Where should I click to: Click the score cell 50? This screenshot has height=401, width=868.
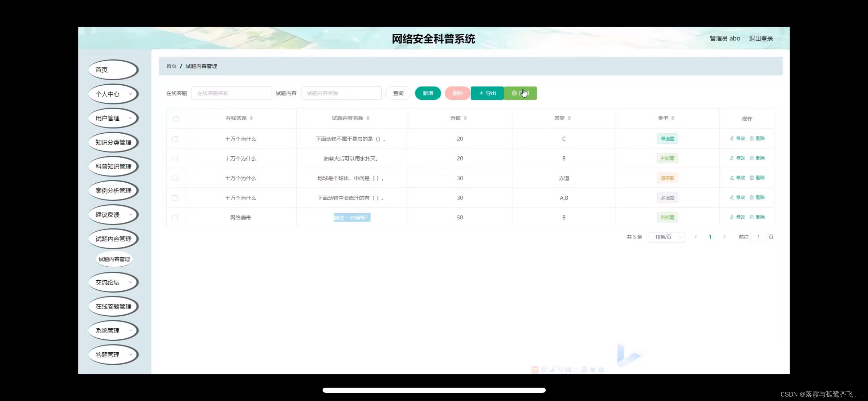[x=460, y=218]
